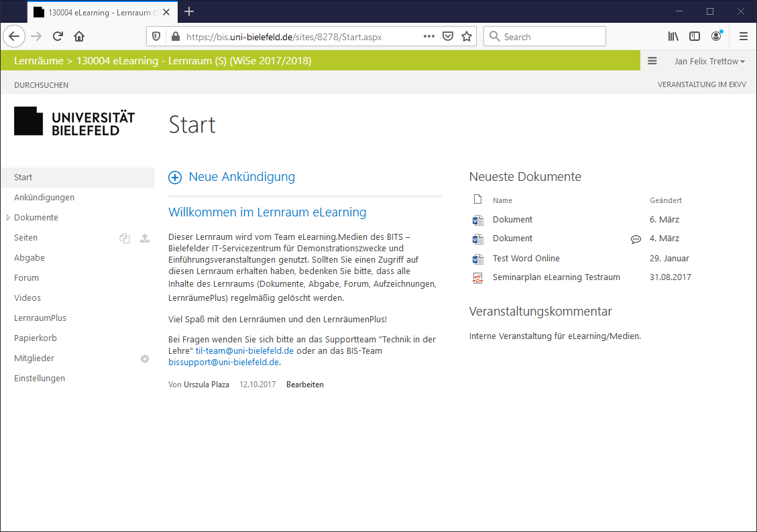757x532 pixels.
Task: Open Test Word Online document
Action: tap(526, 258)
